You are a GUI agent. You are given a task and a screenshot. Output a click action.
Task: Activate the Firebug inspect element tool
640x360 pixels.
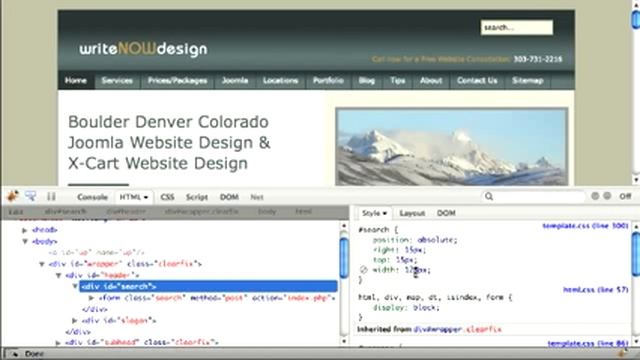(31, 196)
